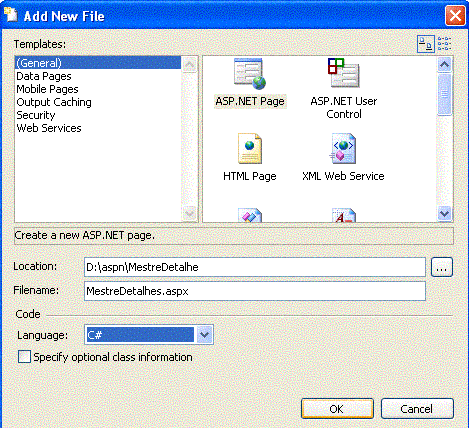
Task: Open the Language dropdown arrow
Action: click(204, 335)
